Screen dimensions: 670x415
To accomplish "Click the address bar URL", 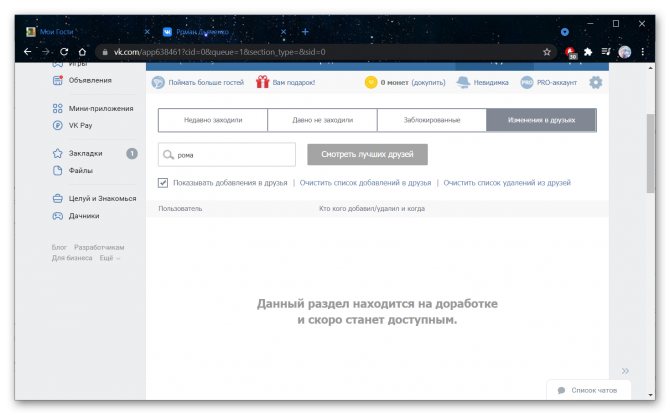I will (x=219, y=52).
